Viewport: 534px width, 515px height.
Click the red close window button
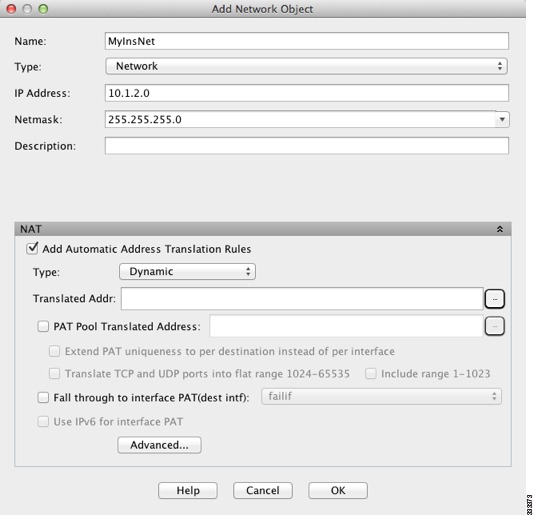pos(11,9)
